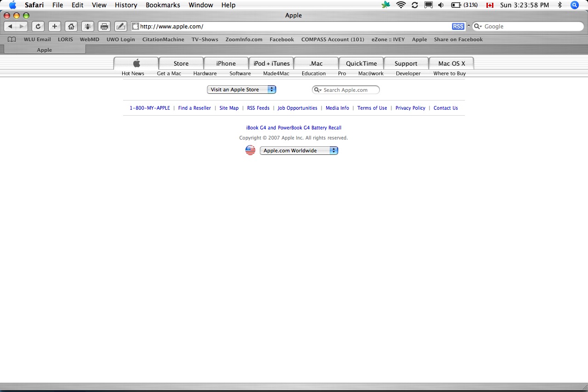Select the Apple browser tab
Screen dimensions: 588x392
pyautogui.click(x=45, y=50)
